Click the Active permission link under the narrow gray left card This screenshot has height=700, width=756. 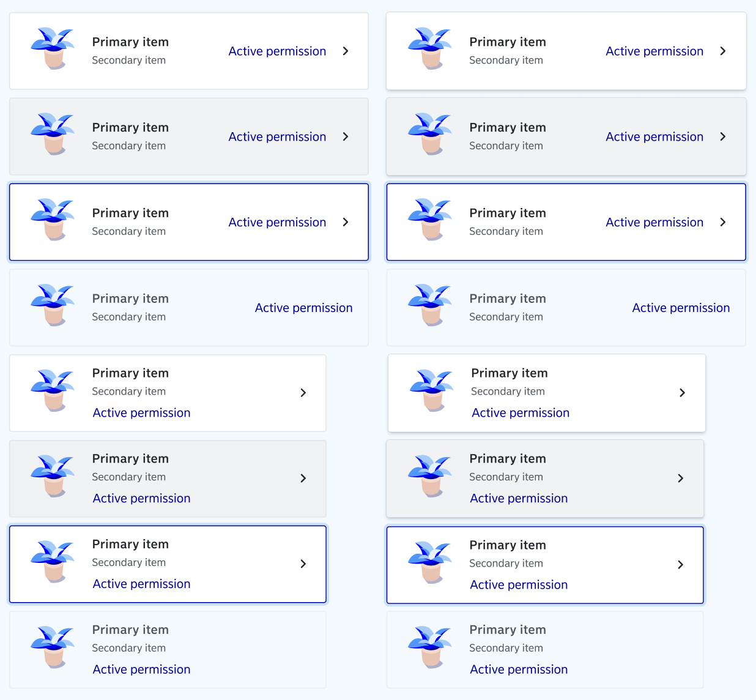pyautogui.click(x=141, y=499)
